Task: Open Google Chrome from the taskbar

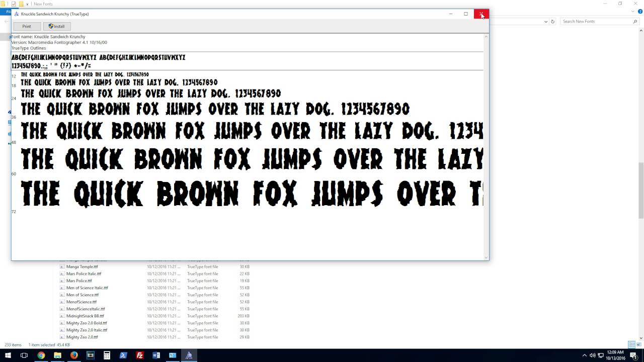Action: 41,355
